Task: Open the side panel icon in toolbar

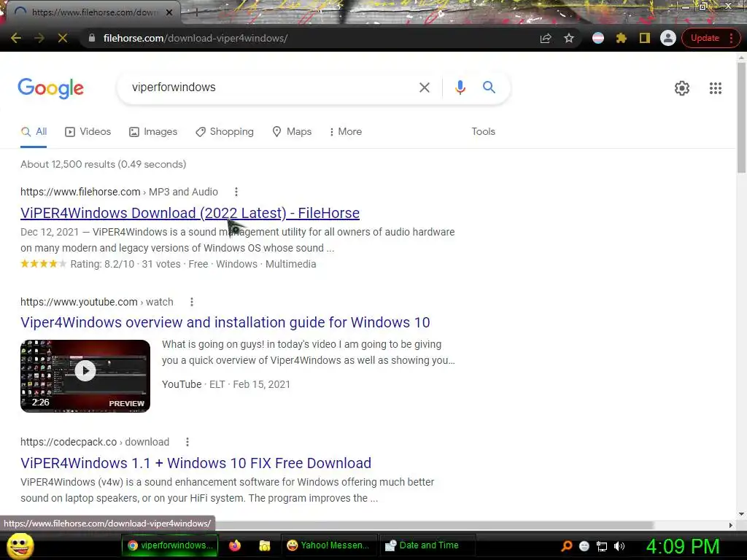Action: (645, 38)
